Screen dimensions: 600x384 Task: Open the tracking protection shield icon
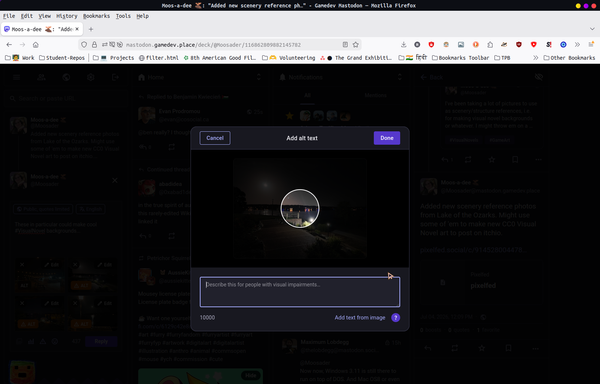[x=84, y=45]
